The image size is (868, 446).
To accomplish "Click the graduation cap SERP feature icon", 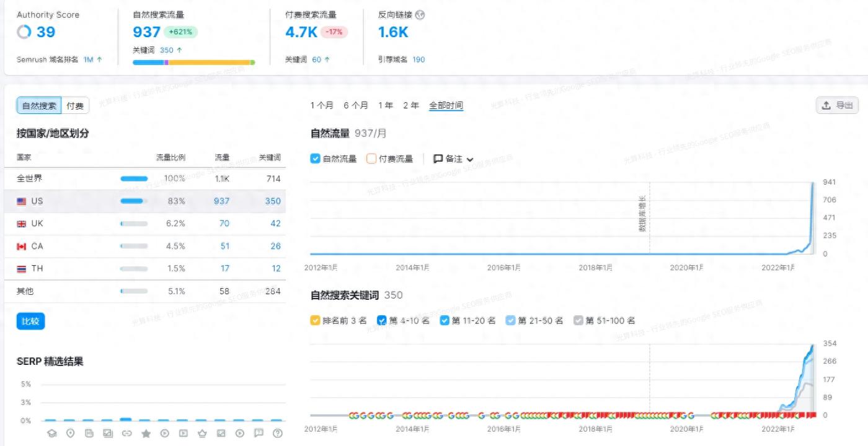I will pyautogui.click(x=52, y=434).
